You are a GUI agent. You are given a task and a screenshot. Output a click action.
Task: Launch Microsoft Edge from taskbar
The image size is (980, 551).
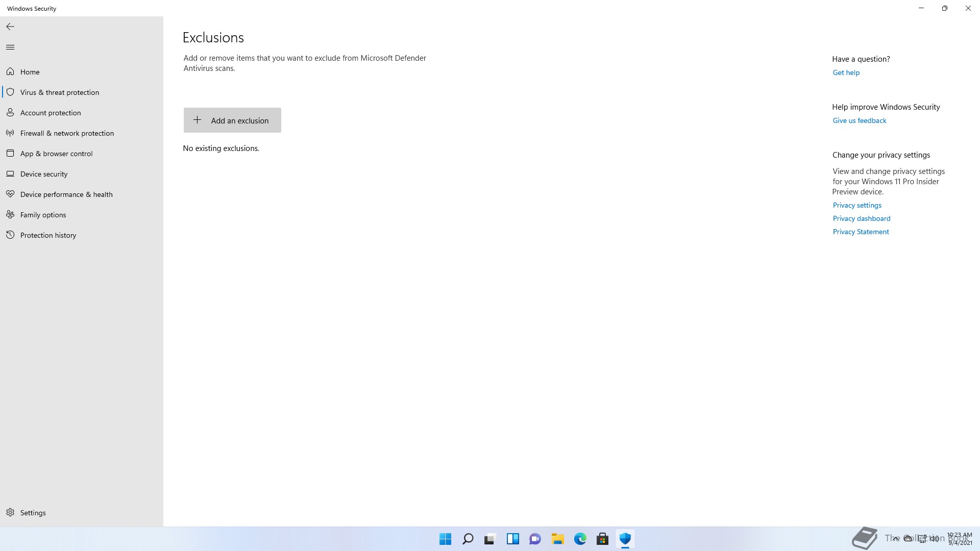[x=580, y=539]
